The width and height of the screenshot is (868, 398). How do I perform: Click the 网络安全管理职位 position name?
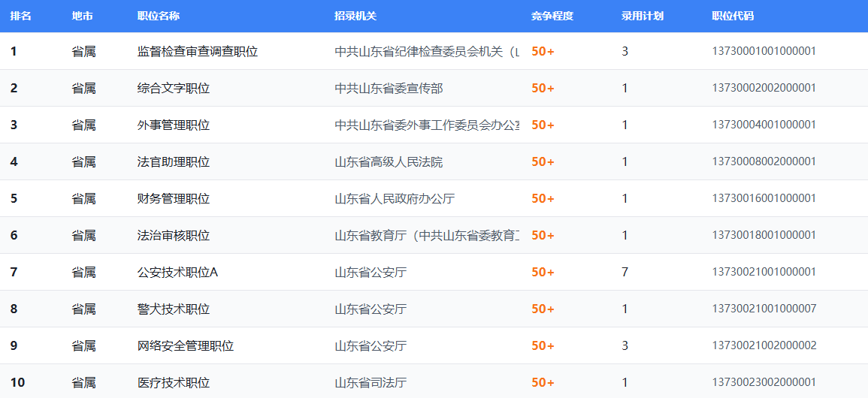(x=185, y=345)
